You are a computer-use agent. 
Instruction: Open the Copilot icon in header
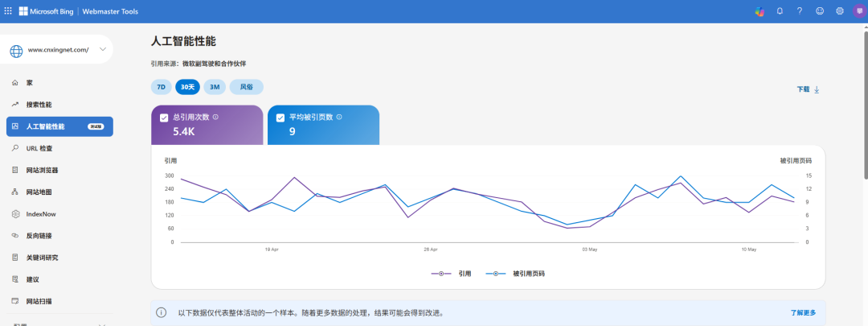(759, 11)
